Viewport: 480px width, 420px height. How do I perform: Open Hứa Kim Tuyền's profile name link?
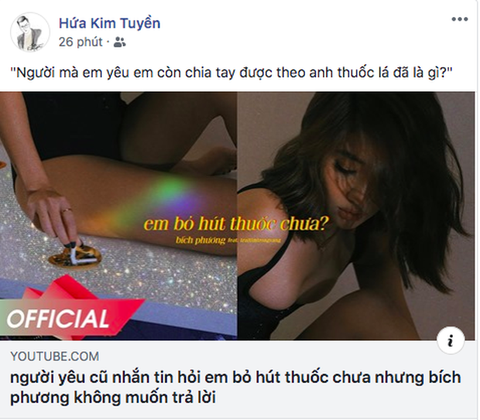109,23
